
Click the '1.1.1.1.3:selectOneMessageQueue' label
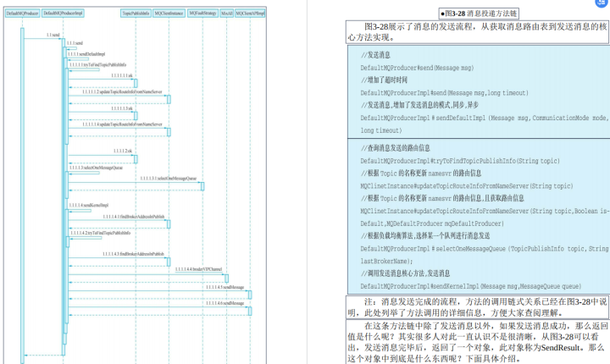96,168
